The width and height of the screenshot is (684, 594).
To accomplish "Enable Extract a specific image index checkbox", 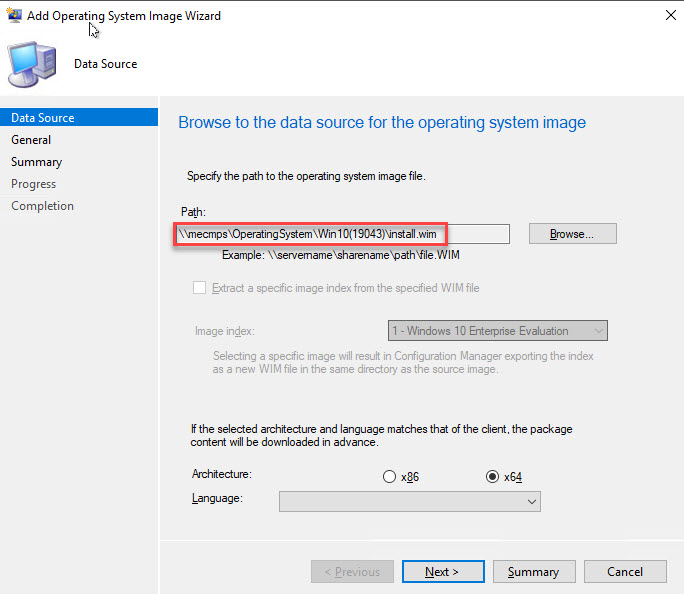I will coord(200,288).
